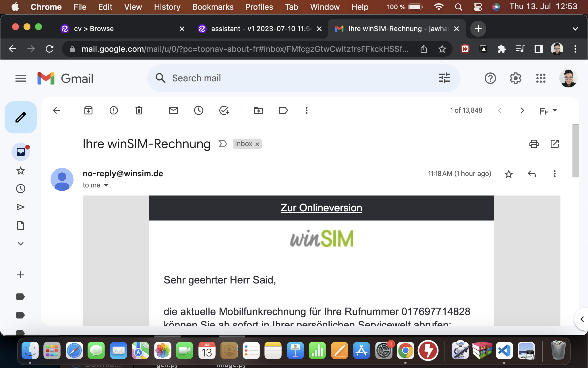Remove the Inbox label from email
This screenshot has height=368, width=588.
click(x=257, y=144)
